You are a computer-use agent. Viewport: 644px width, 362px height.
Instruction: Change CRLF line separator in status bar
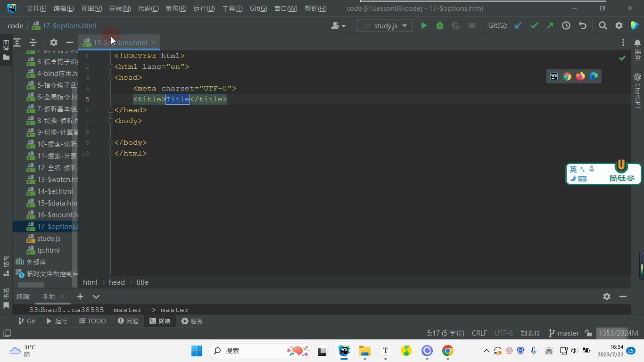(x=479, y=333)
